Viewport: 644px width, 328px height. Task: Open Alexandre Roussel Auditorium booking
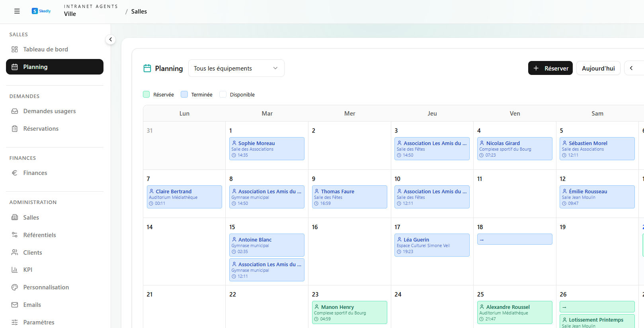click(515, 312)
